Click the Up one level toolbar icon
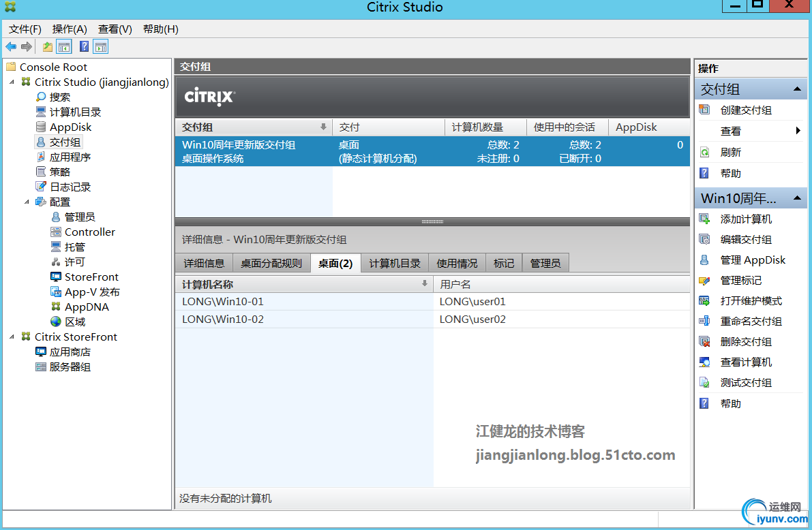Screen dimensions: 812x530 click(48, 47)
